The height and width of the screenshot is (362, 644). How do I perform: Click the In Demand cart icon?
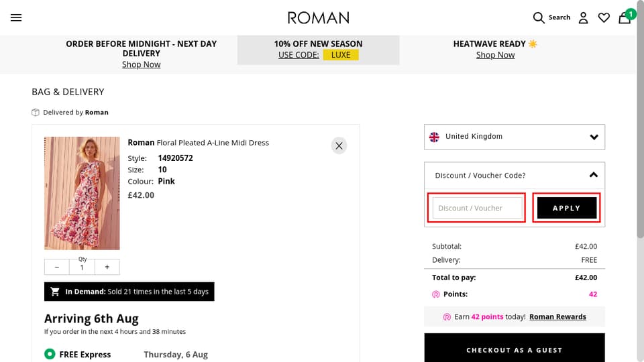(x=55, y=292)
